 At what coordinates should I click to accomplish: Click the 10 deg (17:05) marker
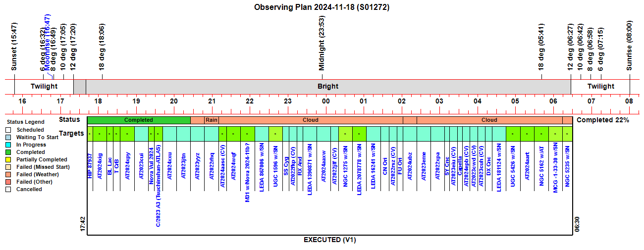pyautogui.click(x=63, y=48)
